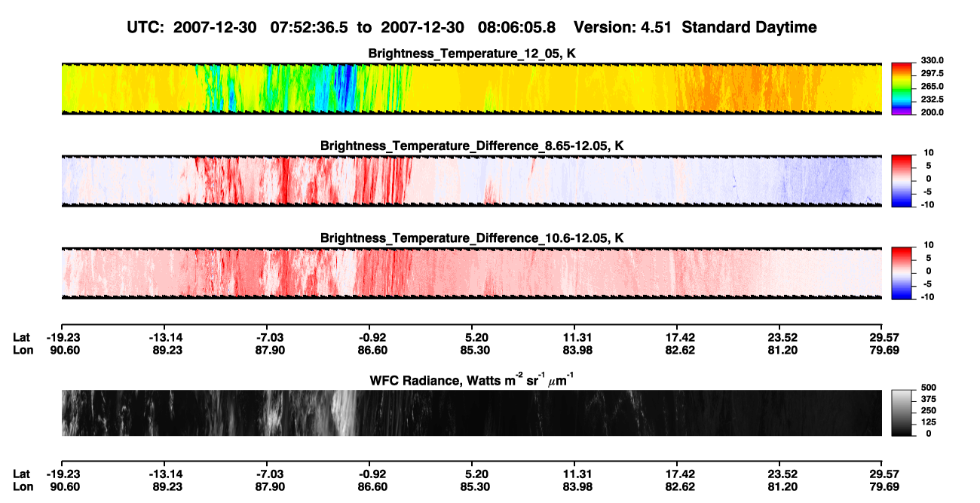The width and height of the screenshot is (980, 503).
Task: Open the 8.65-12.05 difference image strip
Action: pos(472,181)
